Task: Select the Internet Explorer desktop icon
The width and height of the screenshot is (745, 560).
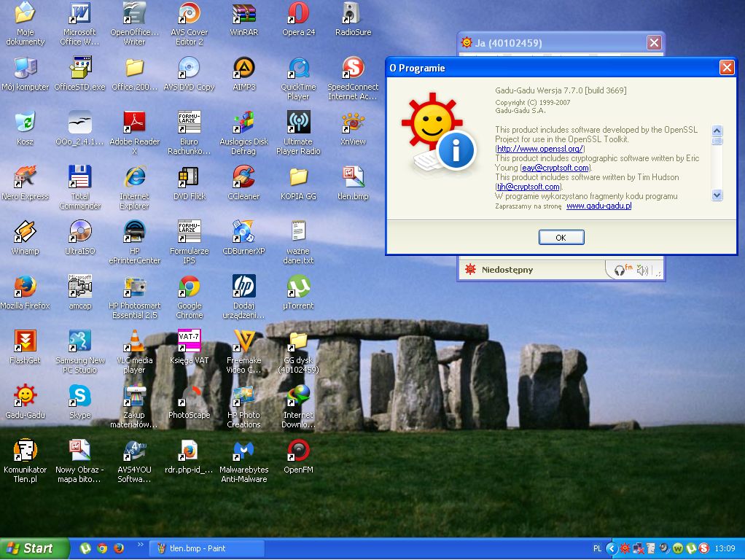Action: coord(134,188)
